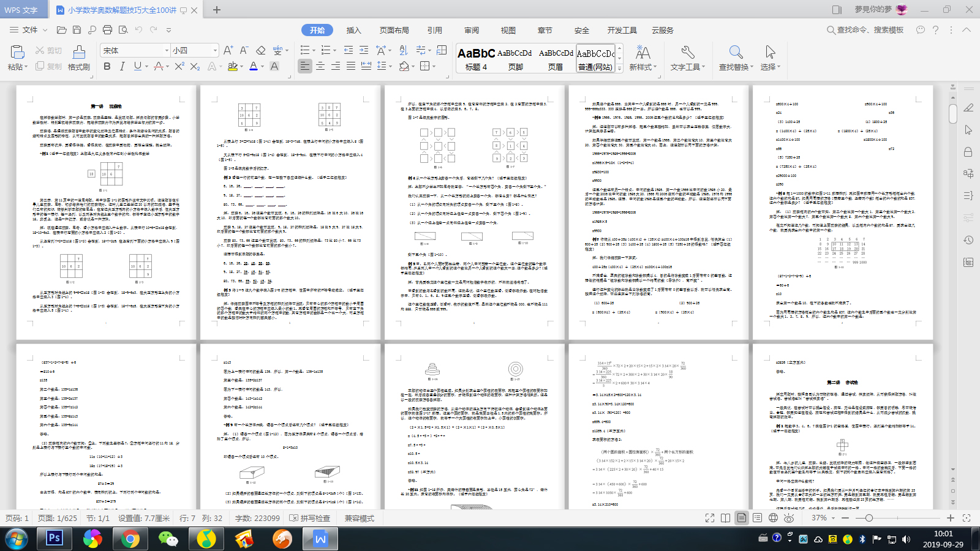The image size is (980, 551).
Task: Open 查找替换 find and replace
Action: click(734, 58)
